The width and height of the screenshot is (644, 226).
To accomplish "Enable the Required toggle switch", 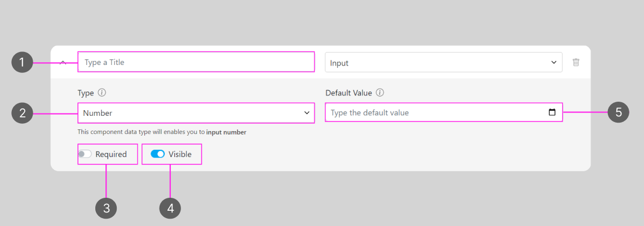I will coord(85,154).
